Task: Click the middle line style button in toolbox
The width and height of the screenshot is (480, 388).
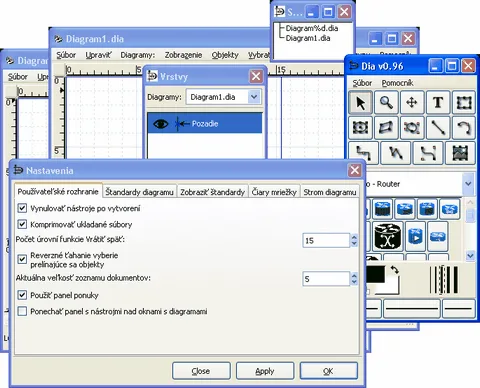Action: coord(412,309)
